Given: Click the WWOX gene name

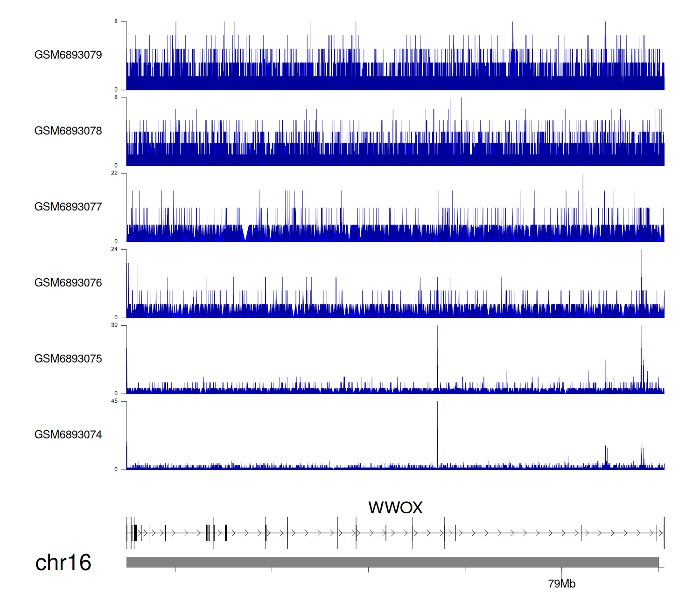Looking at the screenshot, I should pyautogui.click(x=395, y=508).
